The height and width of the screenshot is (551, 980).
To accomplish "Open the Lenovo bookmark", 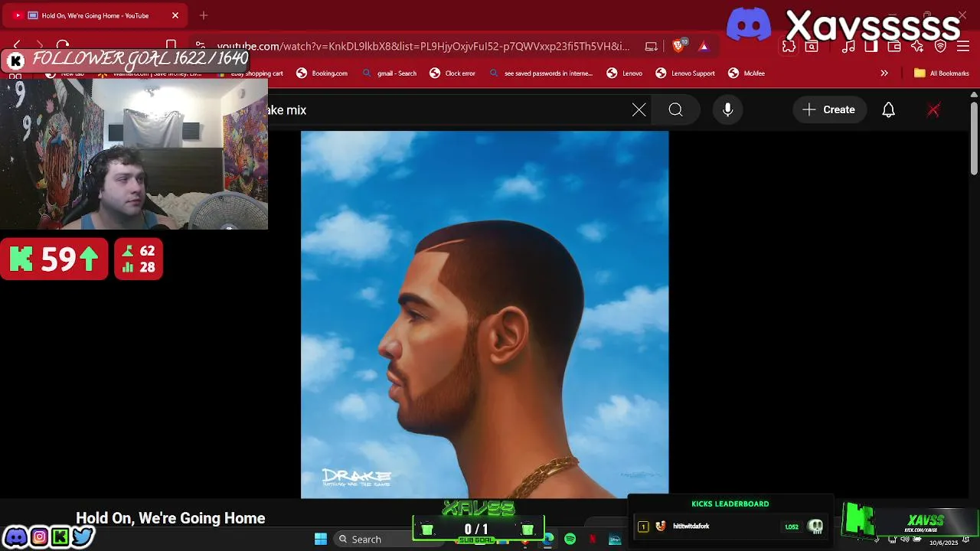I will point(625,73).
